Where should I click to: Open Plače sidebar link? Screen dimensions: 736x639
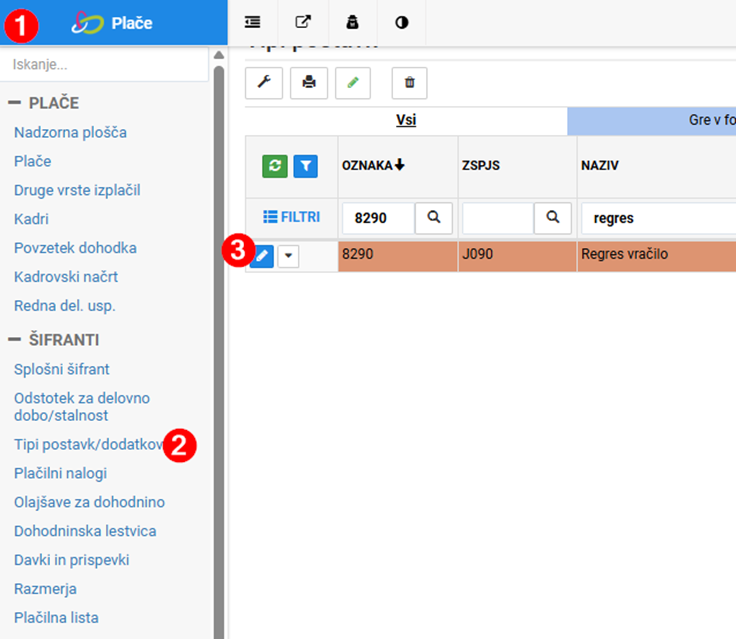(32, 161)
